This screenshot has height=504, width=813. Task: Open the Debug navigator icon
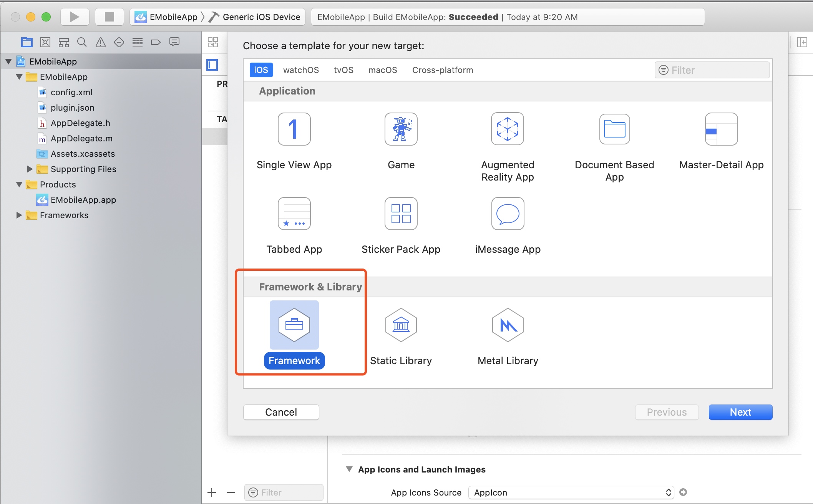coord(138,42)
